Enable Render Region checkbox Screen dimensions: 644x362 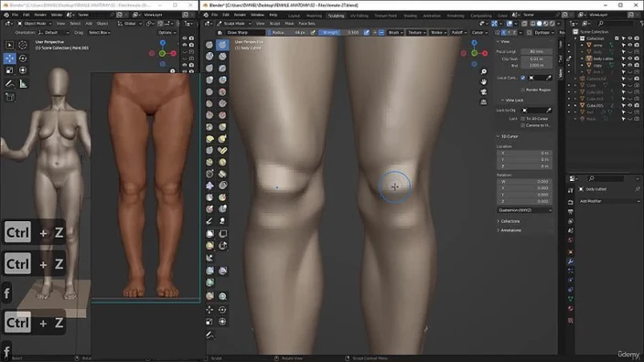(x=523, y=90)
